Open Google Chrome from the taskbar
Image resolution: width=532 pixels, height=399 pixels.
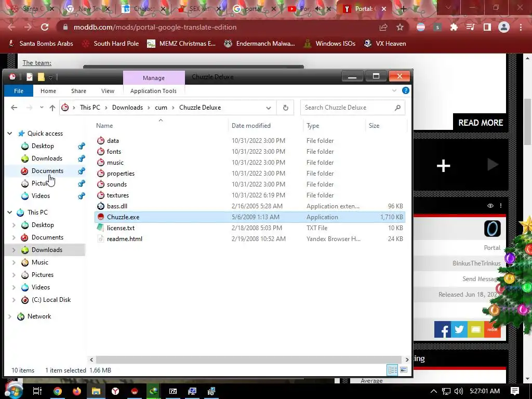(58, 391)
